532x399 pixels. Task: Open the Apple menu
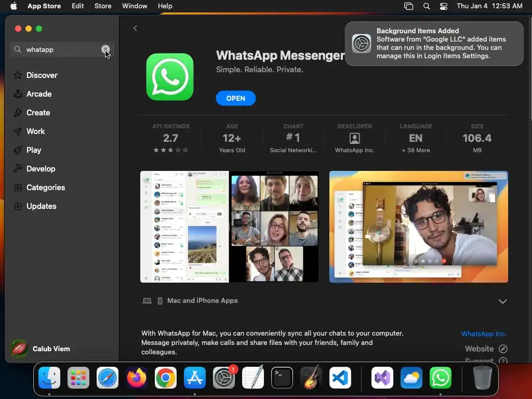[14, 6]
